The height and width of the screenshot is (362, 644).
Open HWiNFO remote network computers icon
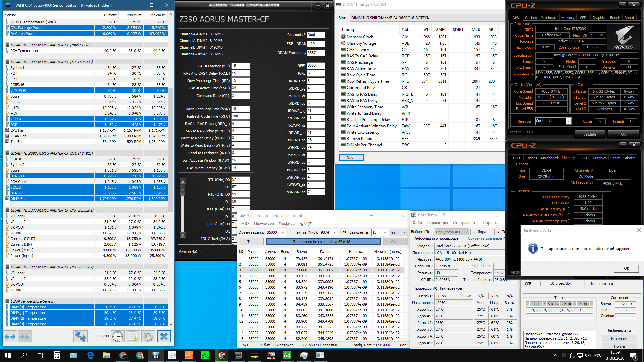[80, 337]
